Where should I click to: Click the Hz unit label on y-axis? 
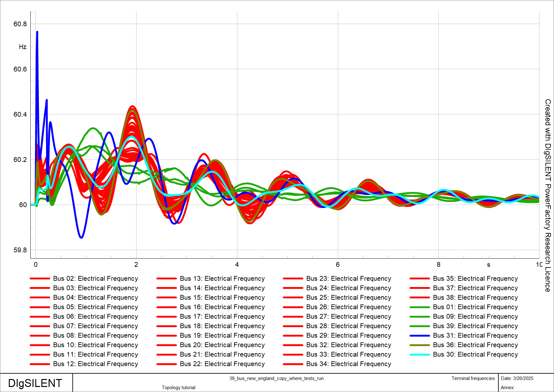[23, 47]
